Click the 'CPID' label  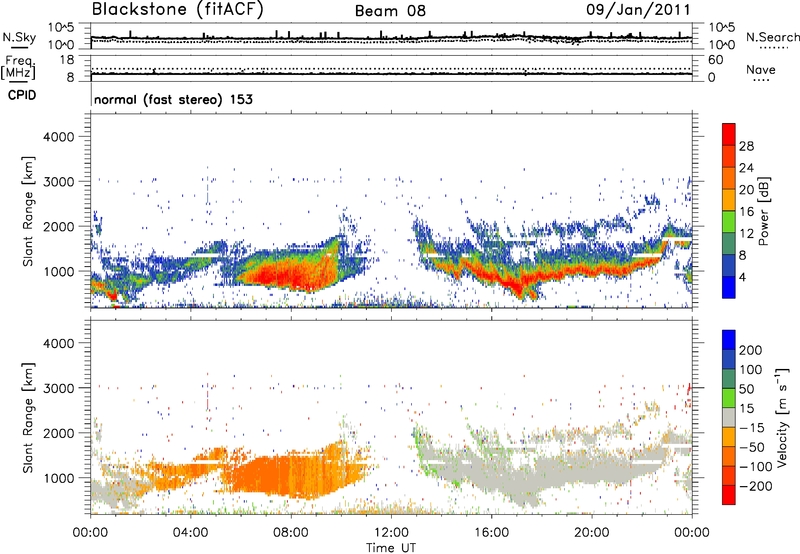pos(22,95)
